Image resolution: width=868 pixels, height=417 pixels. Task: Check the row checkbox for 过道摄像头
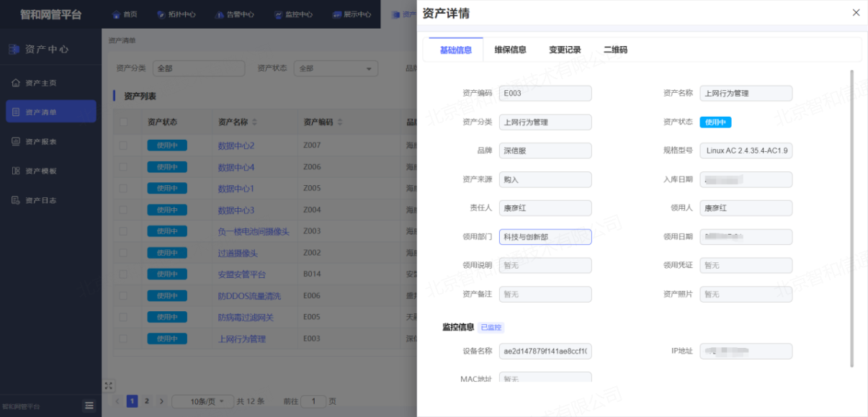(x=124, y=253)
